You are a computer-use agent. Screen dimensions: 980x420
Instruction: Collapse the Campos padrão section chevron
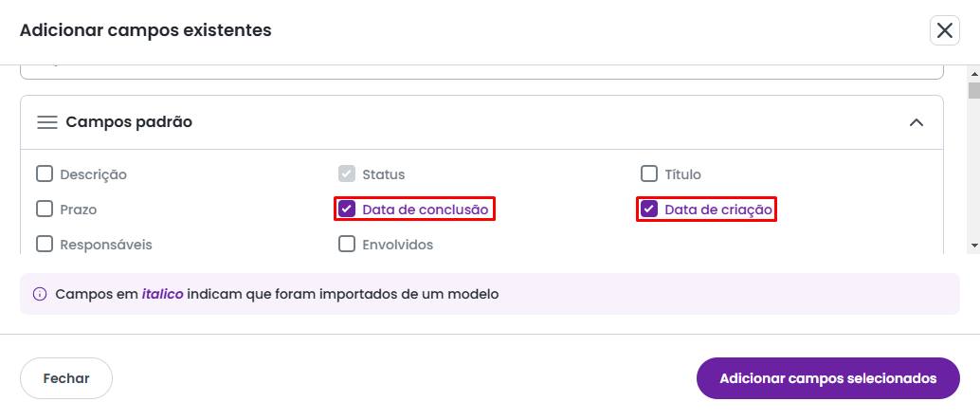[916, 122]
